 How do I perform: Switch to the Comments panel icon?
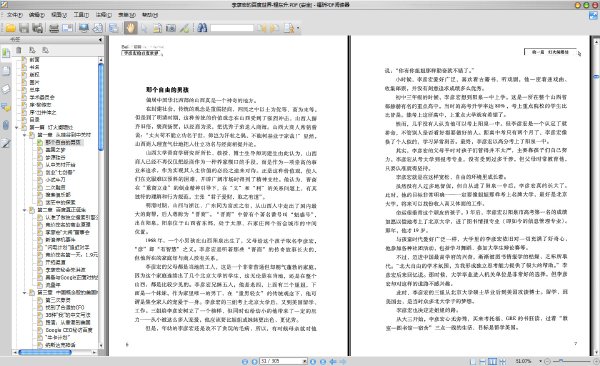pos(6,107)
